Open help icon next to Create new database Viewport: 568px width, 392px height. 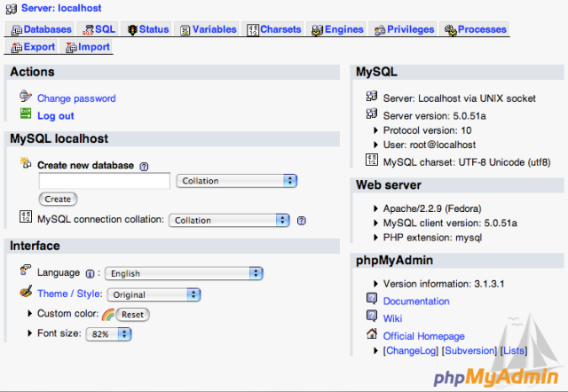click(144, 167)
